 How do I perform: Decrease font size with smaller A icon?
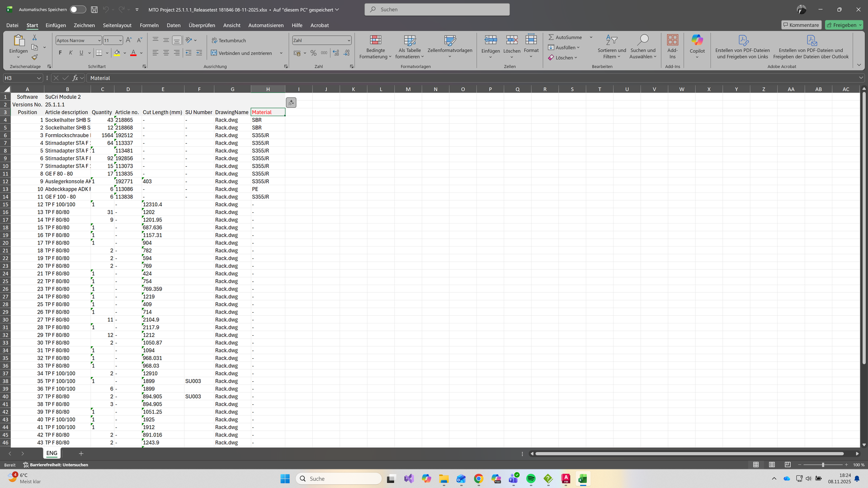pyautogui.click(x=139, y=40)
